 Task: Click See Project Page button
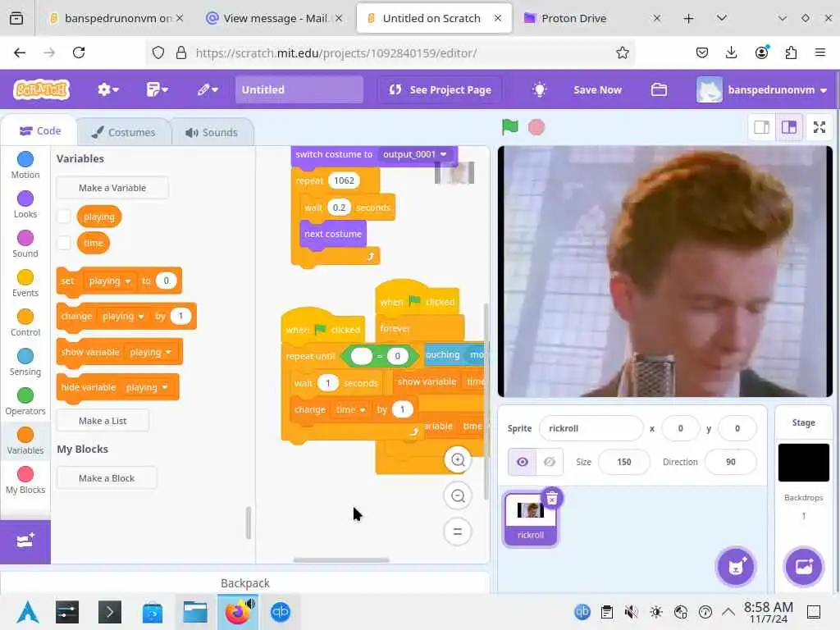tap(440, 89)
